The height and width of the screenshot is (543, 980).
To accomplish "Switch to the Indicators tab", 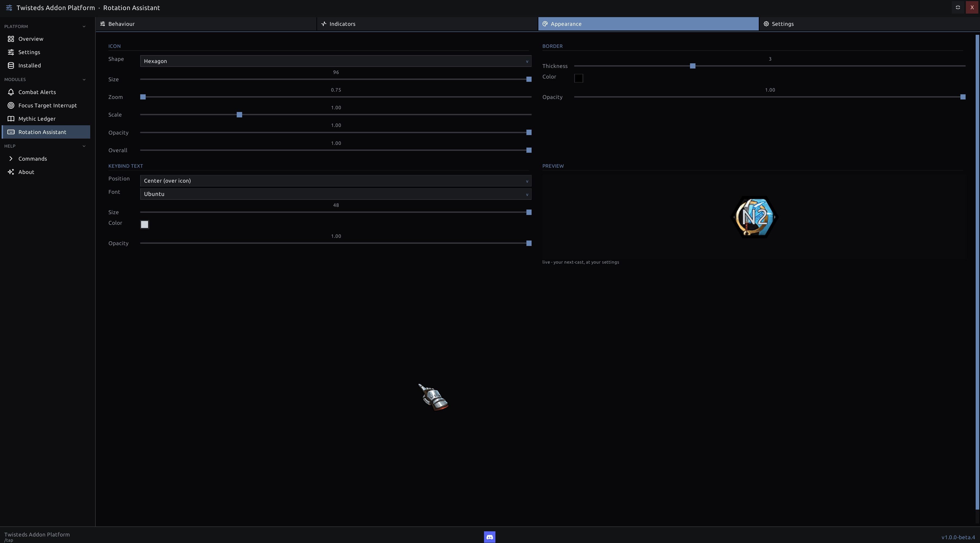I will 427,24.
